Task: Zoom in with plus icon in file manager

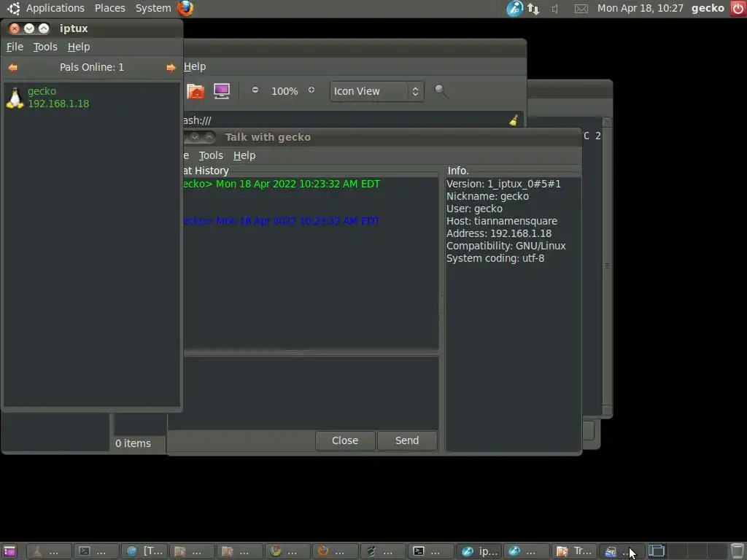Action: click(x=311, y=90)
